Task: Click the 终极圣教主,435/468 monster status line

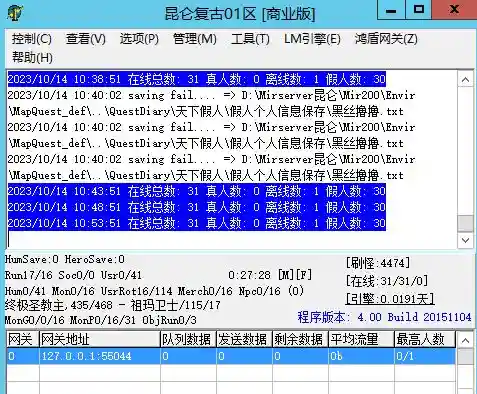Action: pyautogui.click(x=113, y=305)
